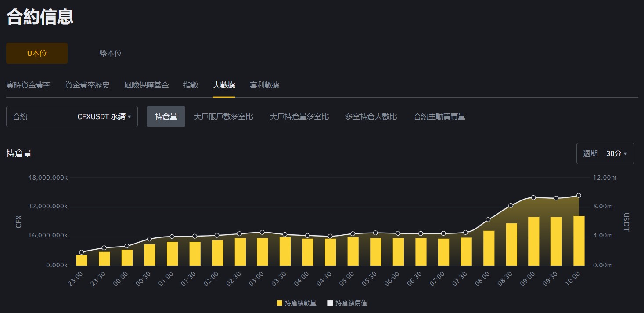Open the 多空持倉人數比 view

(371, 116)
